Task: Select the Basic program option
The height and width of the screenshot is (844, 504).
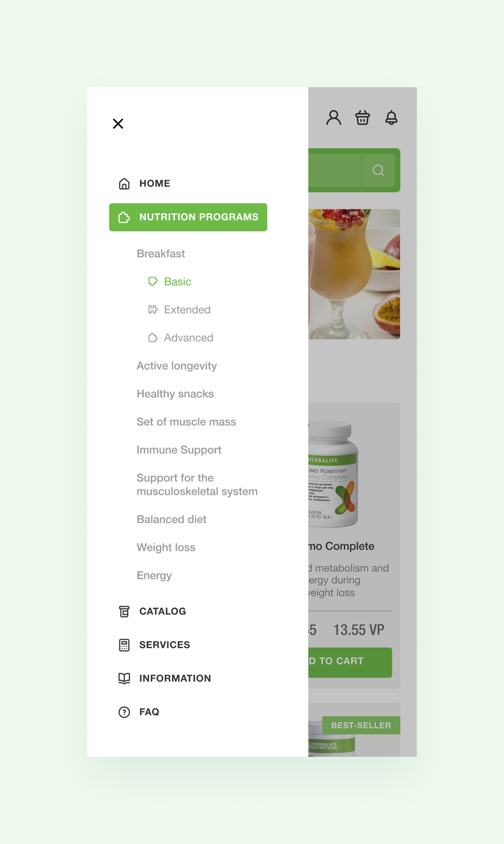Action: [178, 282]
